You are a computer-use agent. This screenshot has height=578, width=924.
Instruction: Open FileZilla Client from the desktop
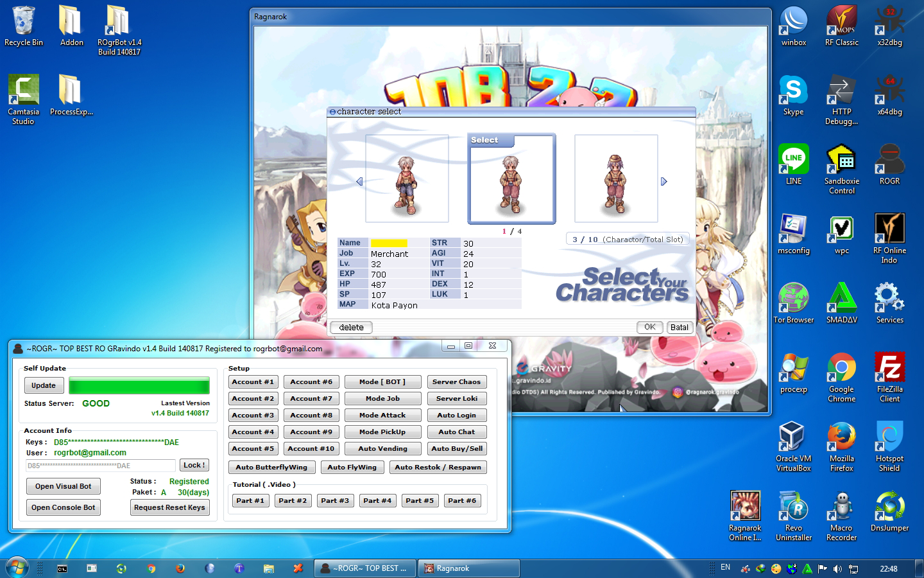890,377
